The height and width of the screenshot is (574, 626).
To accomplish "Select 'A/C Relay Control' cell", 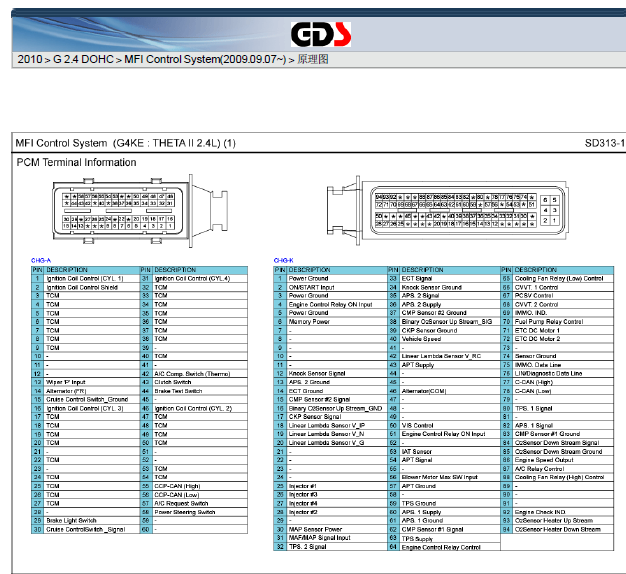I will pyautogui.click(x=563, y=469).
